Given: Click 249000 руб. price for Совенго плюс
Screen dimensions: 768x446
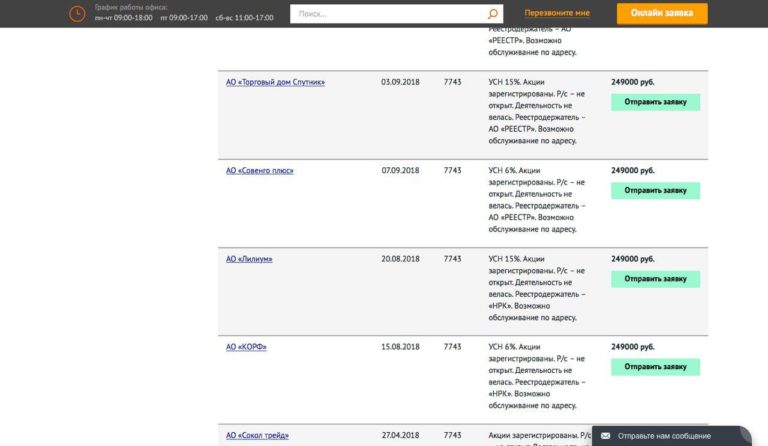Looking at the screenshot, I should (632, 170).
